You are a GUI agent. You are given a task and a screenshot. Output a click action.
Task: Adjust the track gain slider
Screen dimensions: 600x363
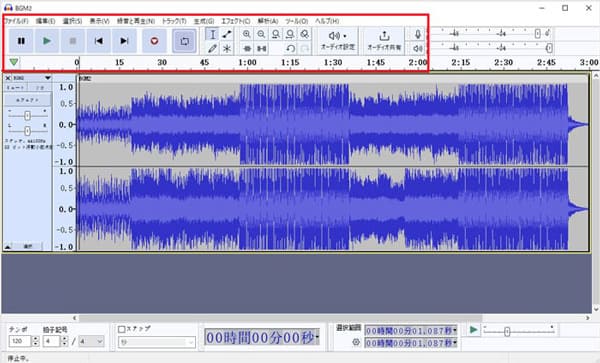pos(27,116)
